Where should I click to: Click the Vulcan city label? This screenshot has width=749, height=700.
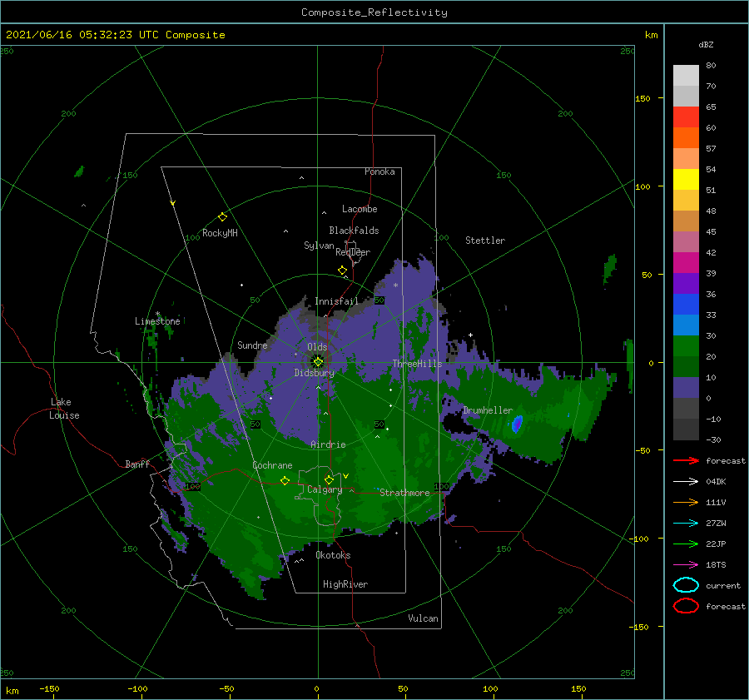423,618
